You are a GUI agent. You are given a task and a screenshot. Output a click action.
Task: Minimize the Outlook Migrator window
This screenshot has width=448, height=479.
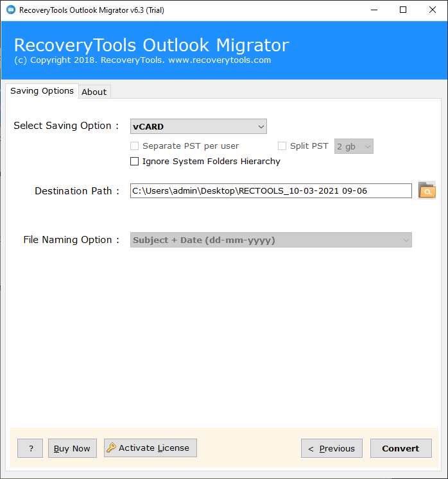click(374, 10)
